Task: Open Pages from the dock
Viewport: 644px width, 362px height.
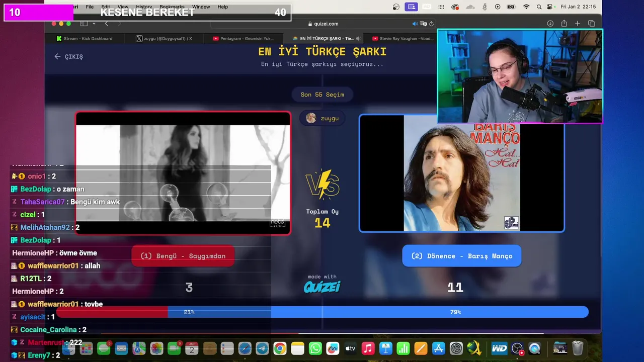Action: click(x=421, y=348)
